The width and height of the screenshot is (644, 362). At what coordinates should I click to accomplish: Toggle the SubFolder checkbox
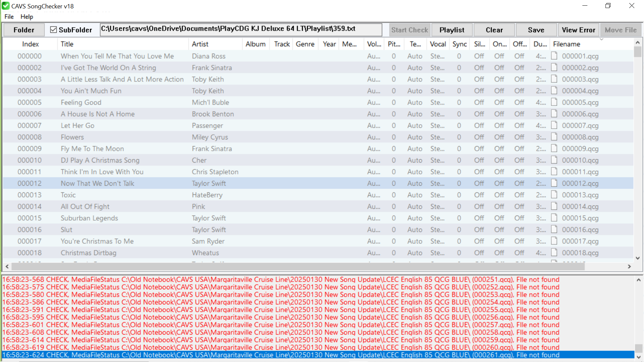[x=54, y=30]
